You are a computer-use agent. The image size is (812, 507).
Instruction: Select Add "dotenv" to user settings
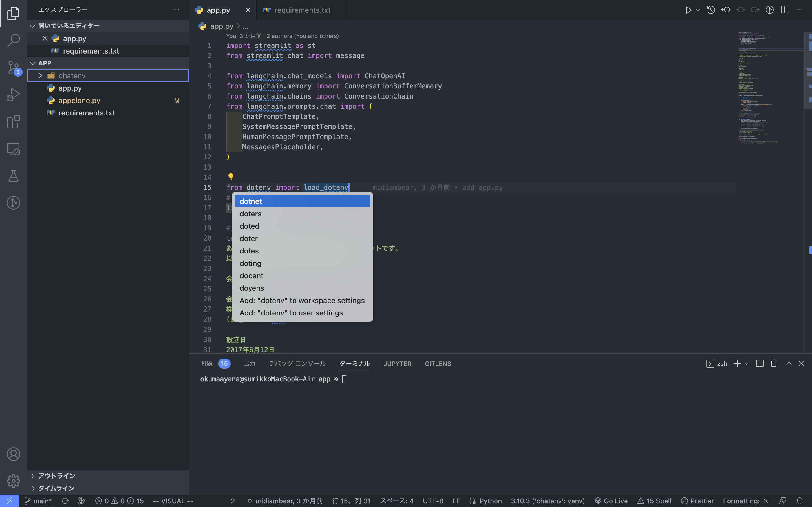pyautogui.click(x=291, y=313)
